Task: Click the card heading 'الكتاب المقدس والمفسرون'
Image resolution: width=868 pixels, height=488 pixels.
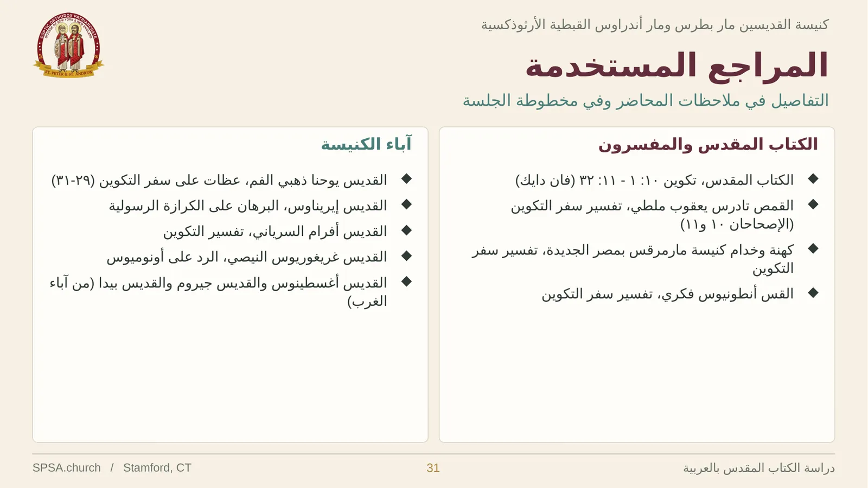Action: [708, 145]
